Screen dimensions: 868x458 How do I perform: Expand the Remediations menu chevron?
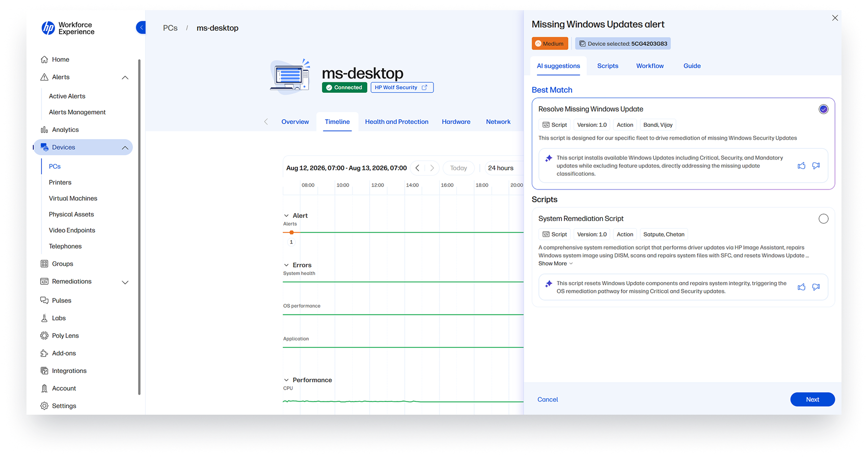125,282
